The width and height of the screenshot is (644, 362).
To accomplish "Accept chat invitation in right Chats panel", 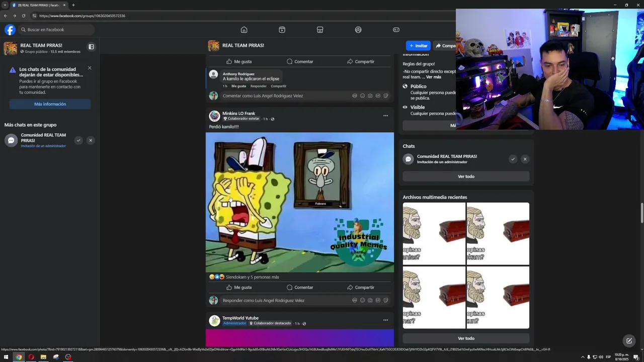I will (513, 159).
